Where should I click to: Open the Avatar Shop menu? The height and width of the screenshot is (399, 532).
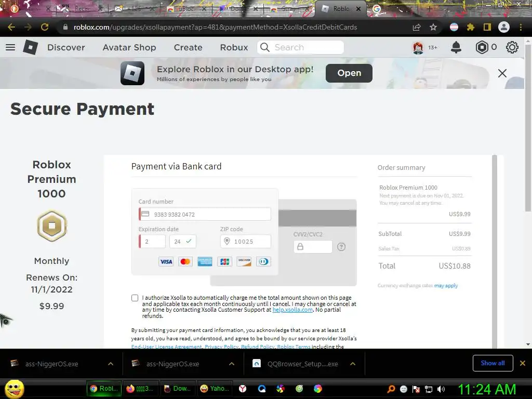click(x=129, y=47)
